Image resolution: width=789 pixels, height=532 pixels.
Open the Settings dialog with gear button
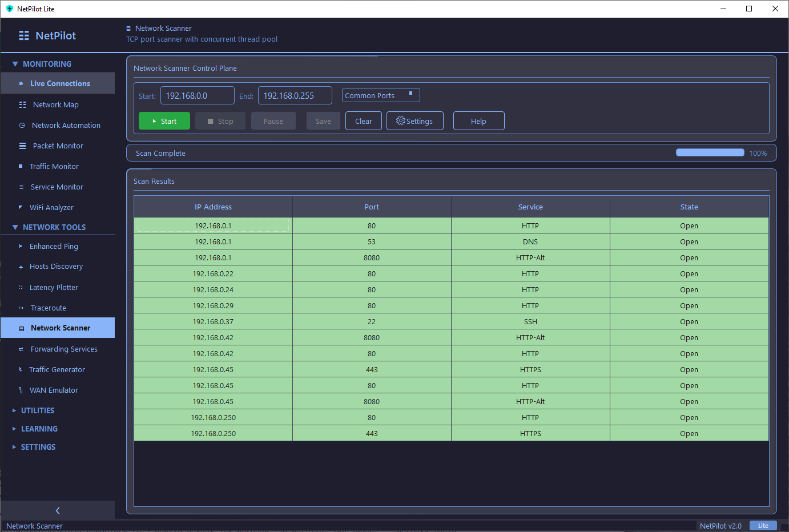pos(414,120)
